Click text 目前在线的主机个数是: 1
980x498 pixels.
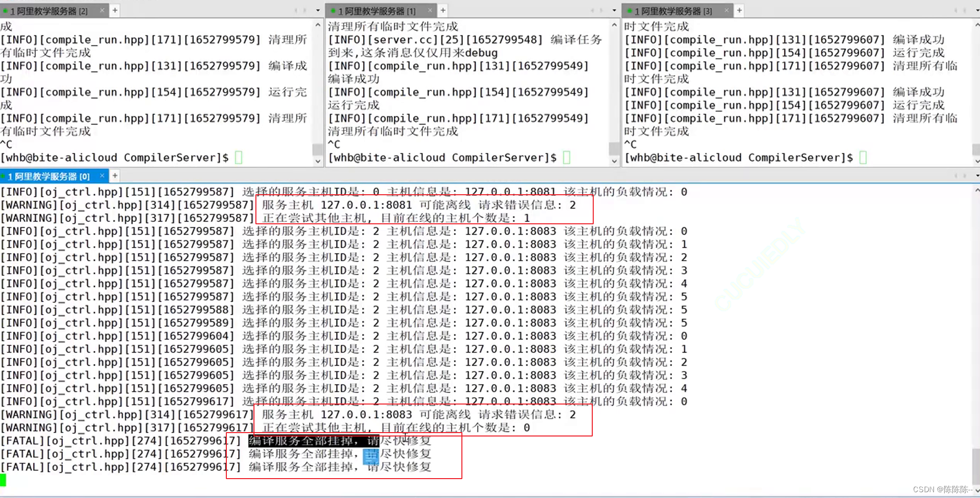click(456, 218)
